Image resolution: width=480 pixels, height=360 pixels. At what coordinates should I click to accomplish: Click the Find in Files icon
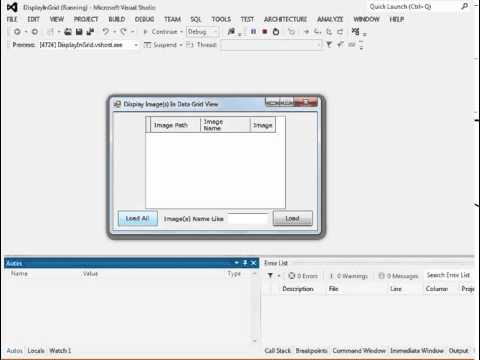pos(231,32)
